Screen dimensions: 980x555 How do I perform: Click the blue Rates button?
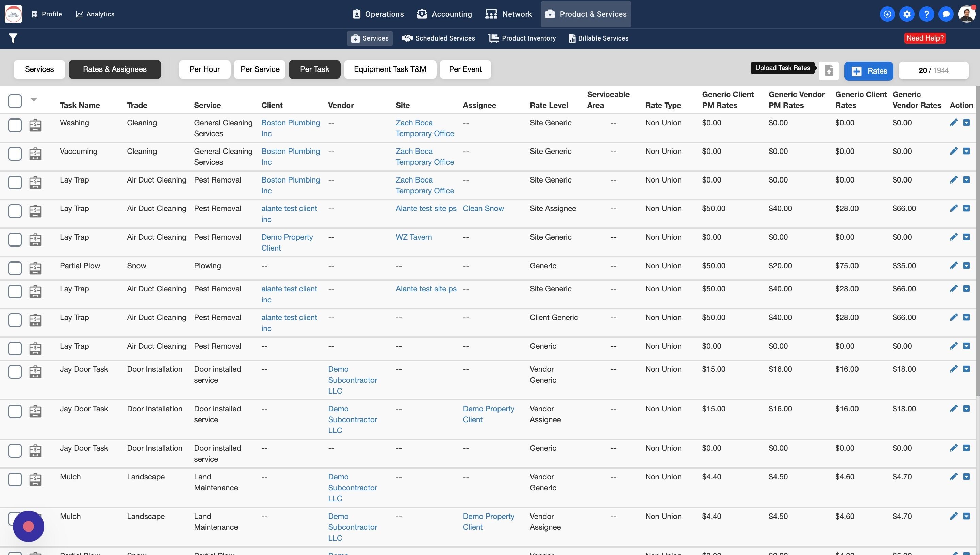(868, 71)
